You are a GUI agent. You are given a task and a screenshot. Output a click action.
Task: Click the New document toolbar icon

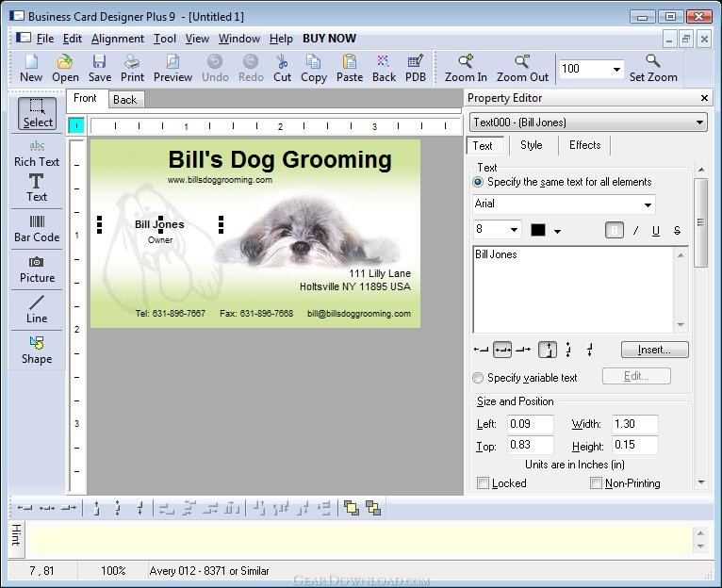[31, 68]
